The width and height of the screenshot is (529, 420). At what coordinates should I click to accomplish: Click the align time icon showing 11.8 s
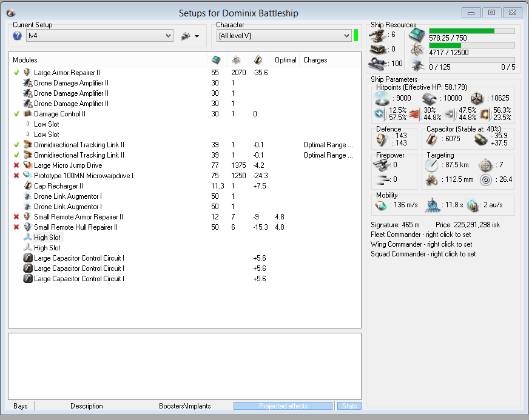pyautogui.click(x=433, y=205)
